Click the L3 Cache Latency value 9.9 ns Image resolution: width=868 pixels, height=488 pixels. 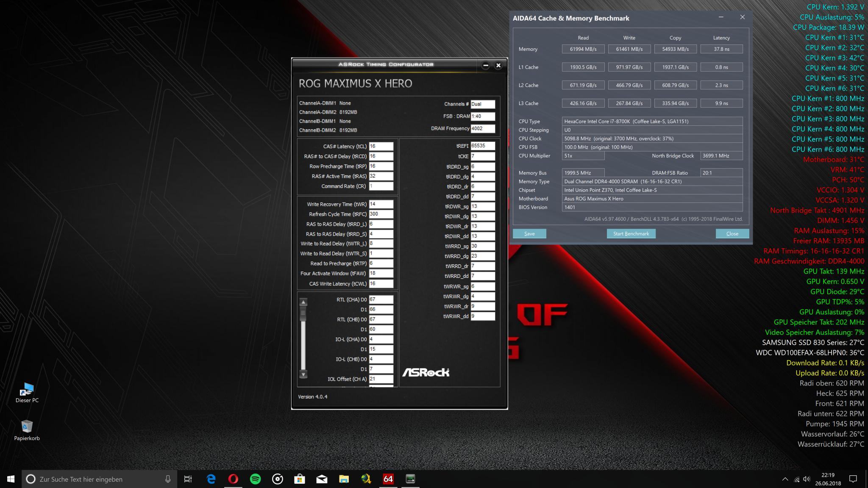coord(721,103)
